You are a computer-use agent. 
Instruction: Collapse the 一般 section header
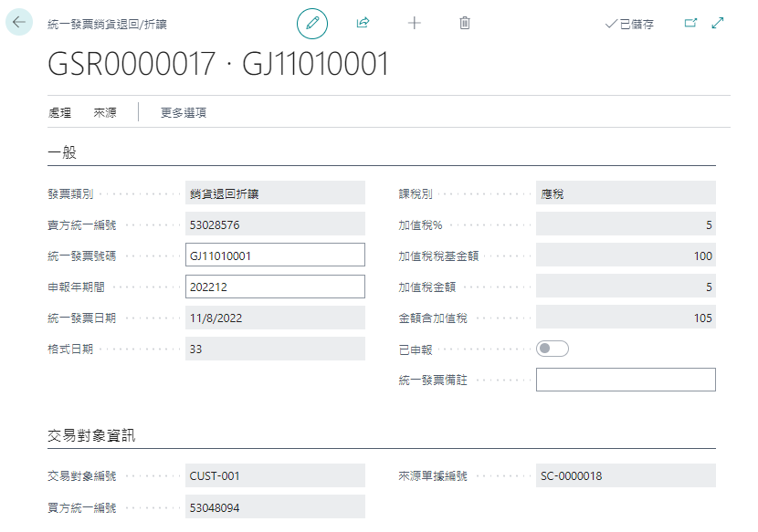tap(62, 152)
